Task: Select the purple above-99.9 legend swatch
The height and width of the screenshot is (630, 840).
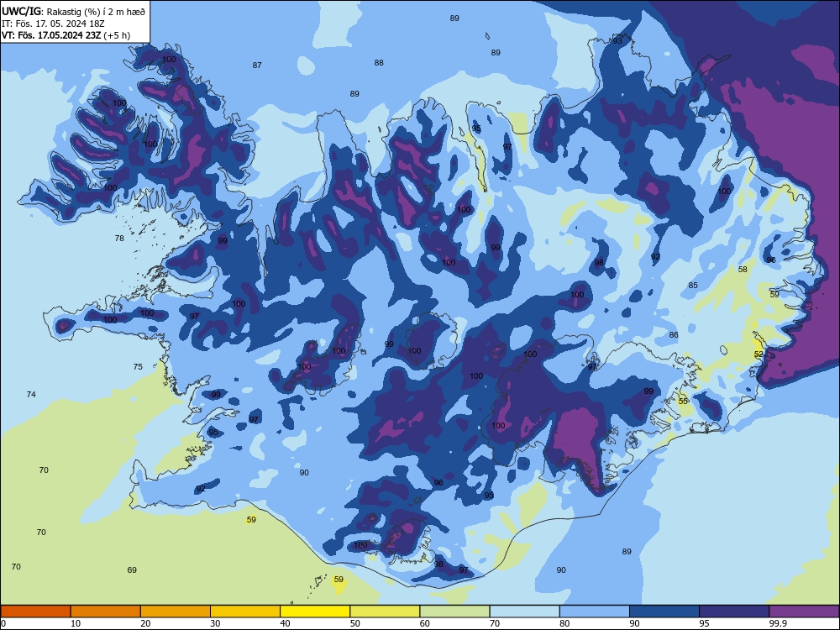Action: 804,612
